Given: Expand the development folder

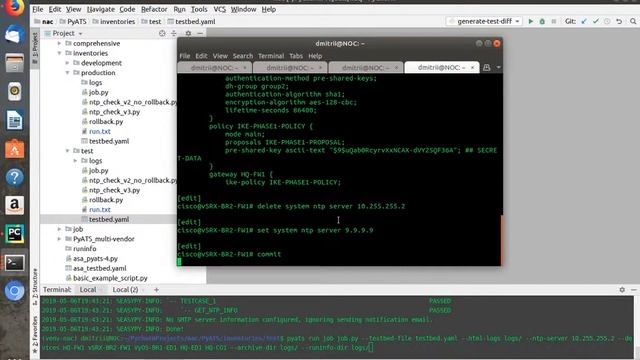Looking at the screenshot, I should 68,63.
